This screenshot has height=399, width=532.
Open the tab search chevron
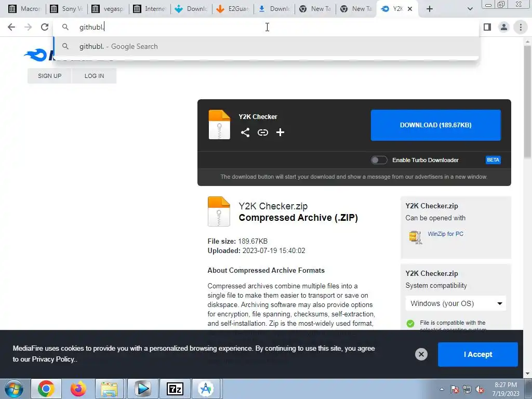click(470, 9)
